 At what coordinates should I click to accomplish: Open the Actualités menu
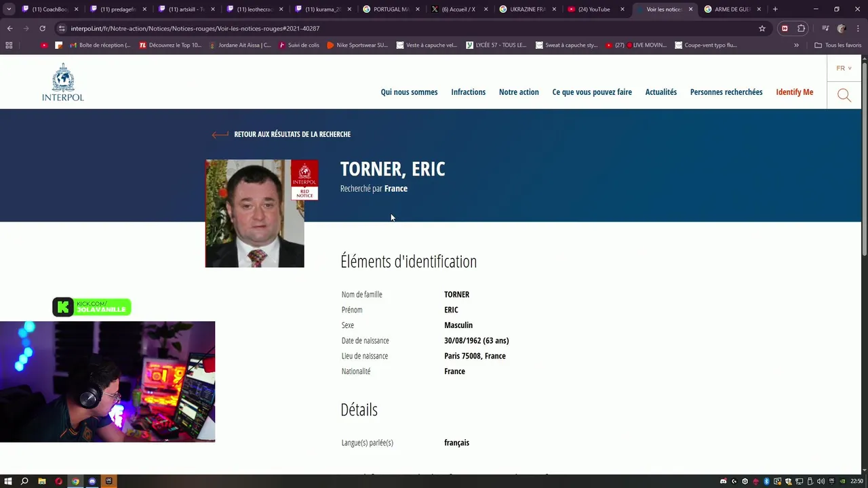click(x=661, y=92)
